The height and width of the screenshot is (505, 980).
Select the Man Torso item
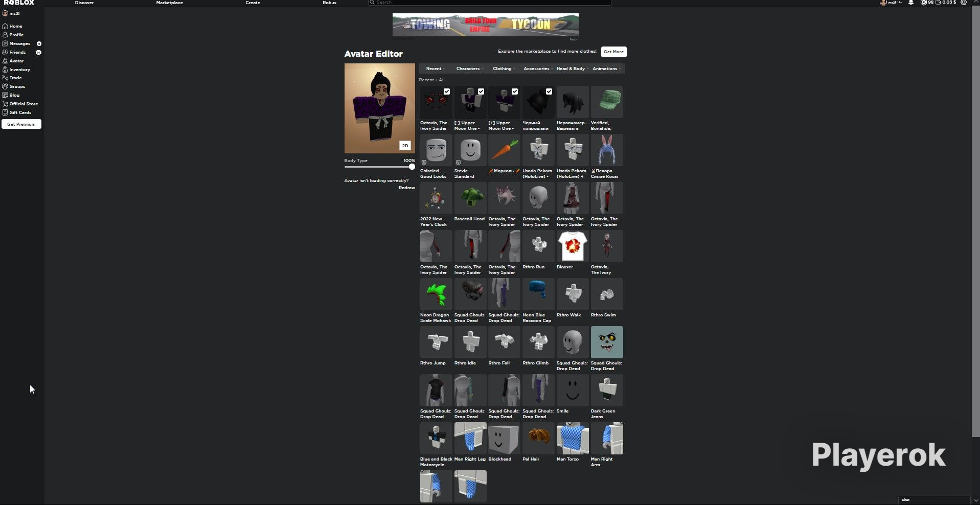pos(573,439)
